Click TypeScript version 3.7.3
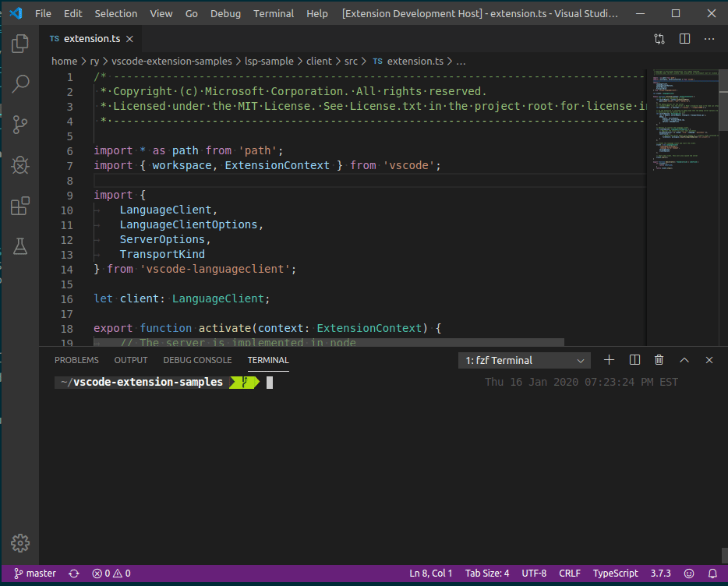The image size is (728, 586). point(661,574)
